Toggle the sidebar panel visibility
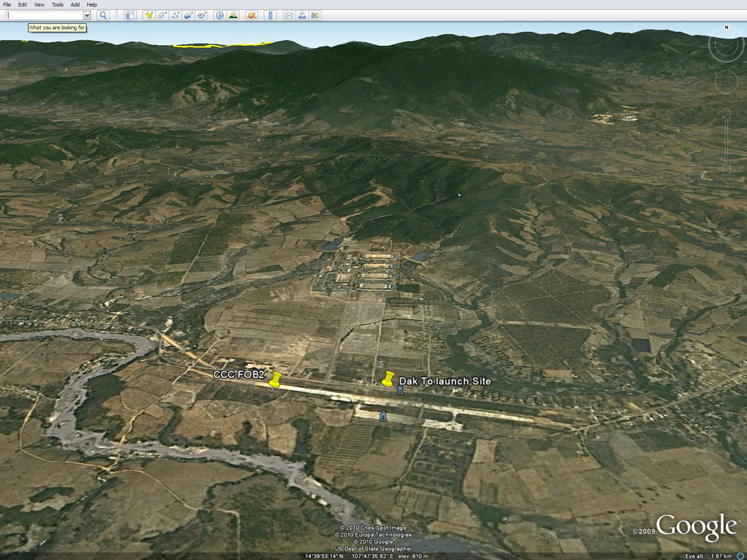This screenshot has width=747, height=560. [130, 15]
